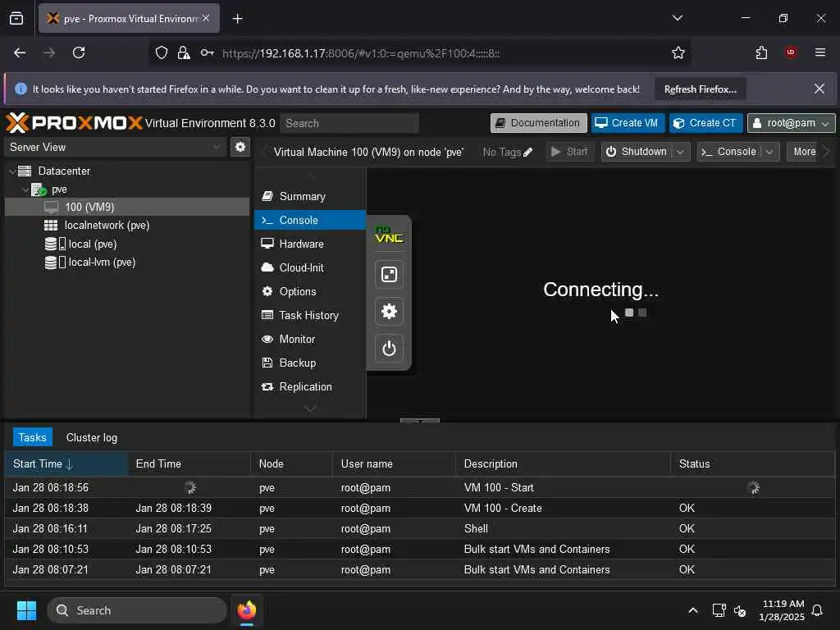Dismiss the Firefox refresh notification bar

[x=819, y=89]
